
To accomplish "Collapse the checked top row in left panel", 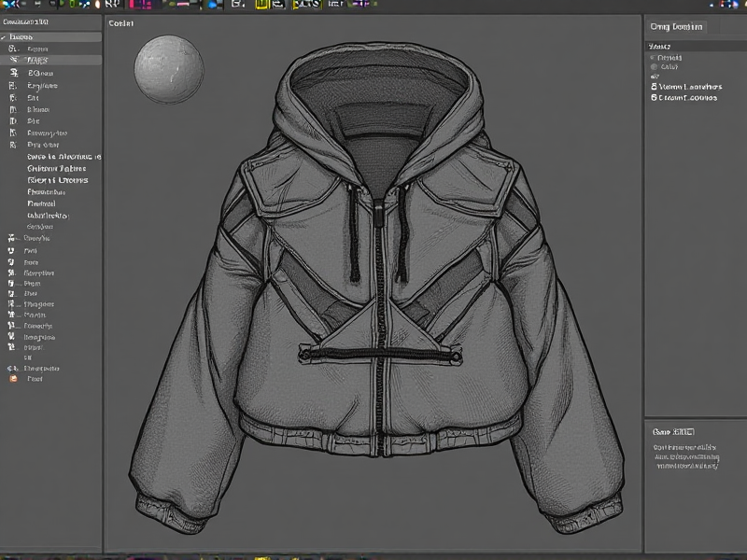I will [5, 37].
